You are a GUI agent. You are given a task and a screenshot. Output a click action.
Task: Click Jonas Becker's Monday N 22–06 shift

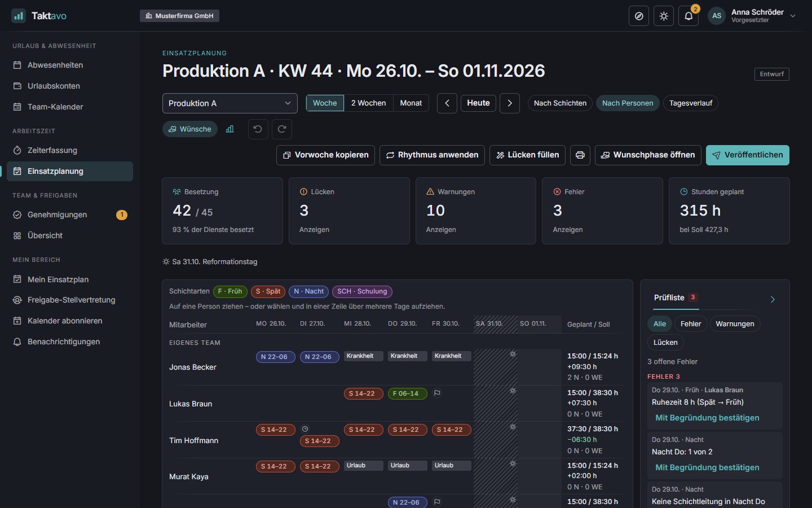coord(275,357)
